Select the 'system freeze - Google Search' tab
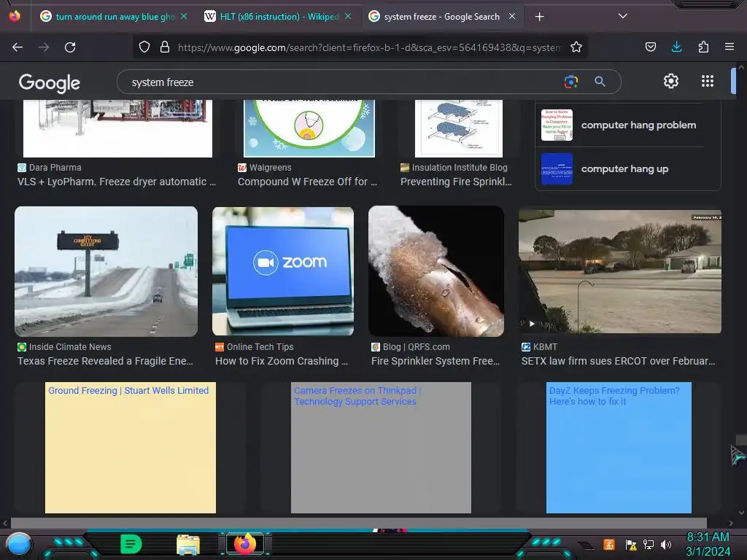 pos(441,17)
